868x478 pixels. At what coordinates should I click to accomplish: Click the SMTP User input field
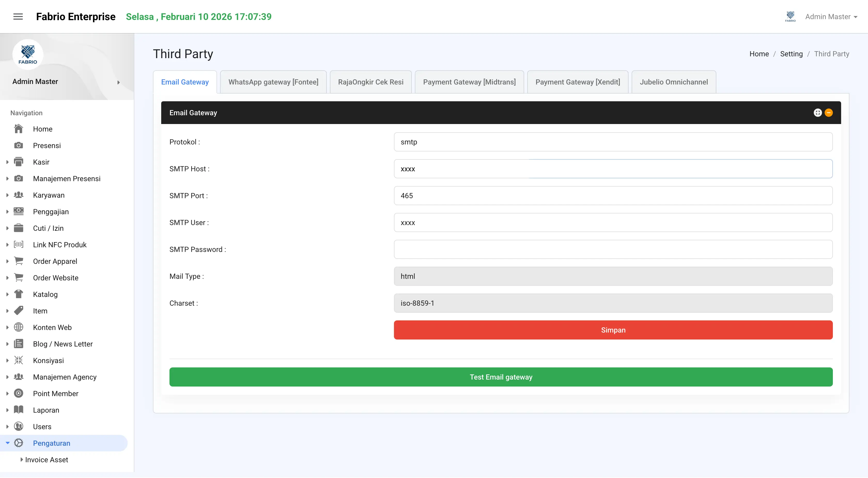pos(613,222)
